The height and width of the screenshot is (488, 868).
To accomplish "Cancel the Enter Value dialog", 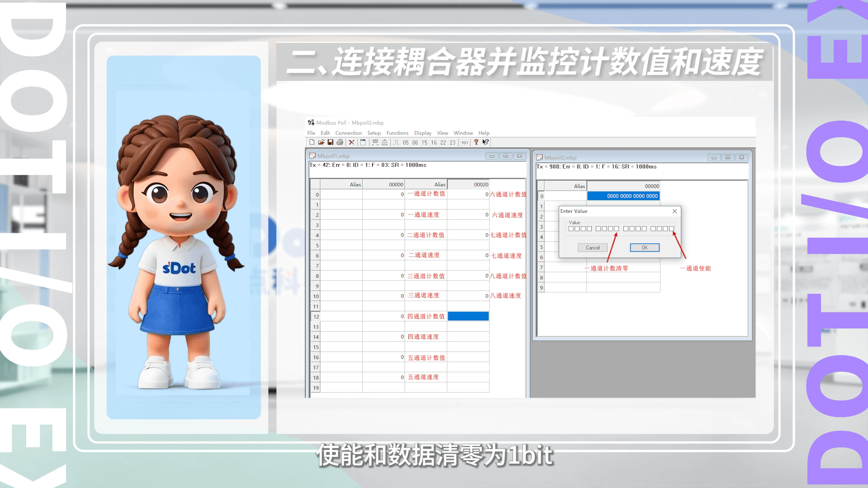I will (593, 248).
